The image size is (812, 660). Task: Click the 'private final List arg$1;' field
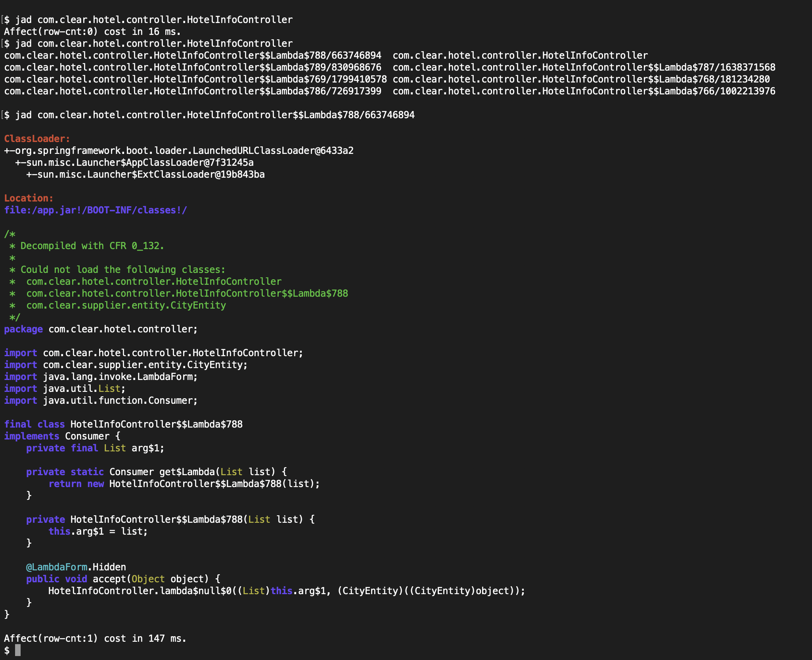click(95, 448)
